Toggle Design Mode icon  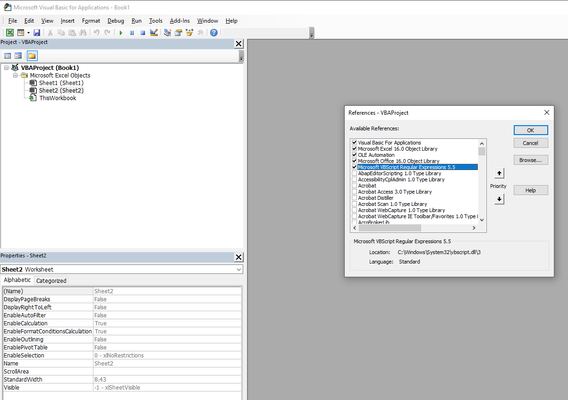click(x=154, y=33)
